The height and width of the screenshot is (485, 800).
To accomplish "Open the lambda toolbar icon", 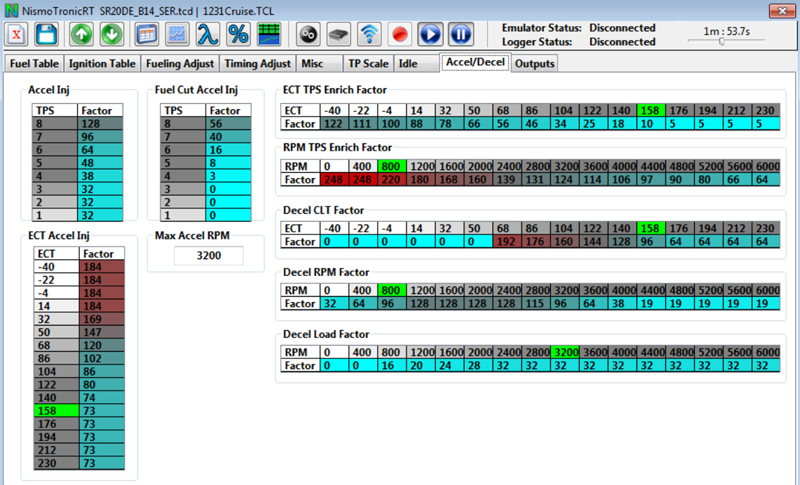I will click(207, 33).
